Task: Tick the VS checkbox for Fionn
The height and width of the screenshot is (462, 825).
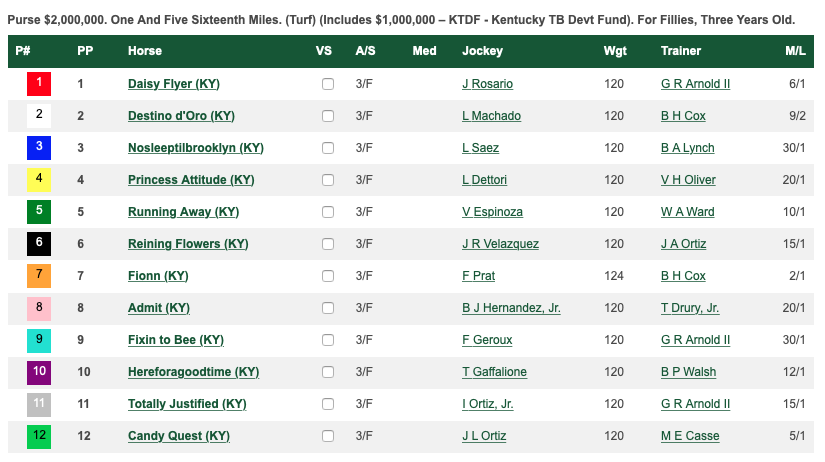Action: click(x=328, y=276)
